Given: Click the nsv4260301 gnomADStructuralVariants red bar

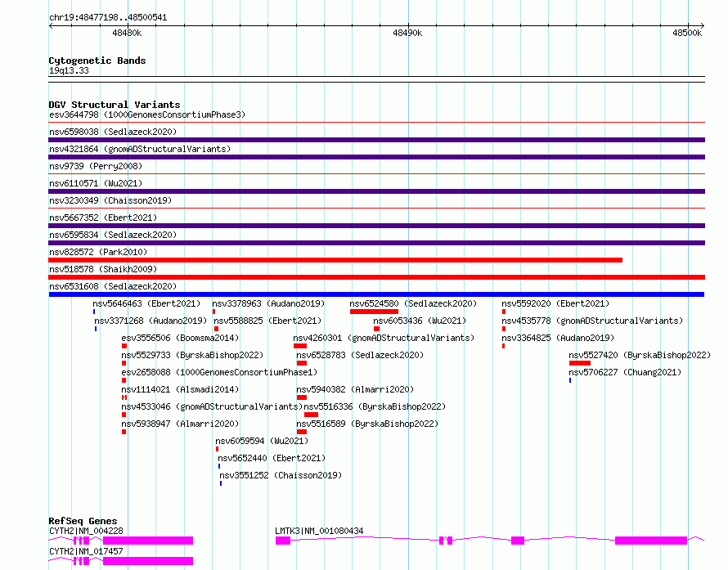Looking at the screenshot, I should (x=300, y=346).
